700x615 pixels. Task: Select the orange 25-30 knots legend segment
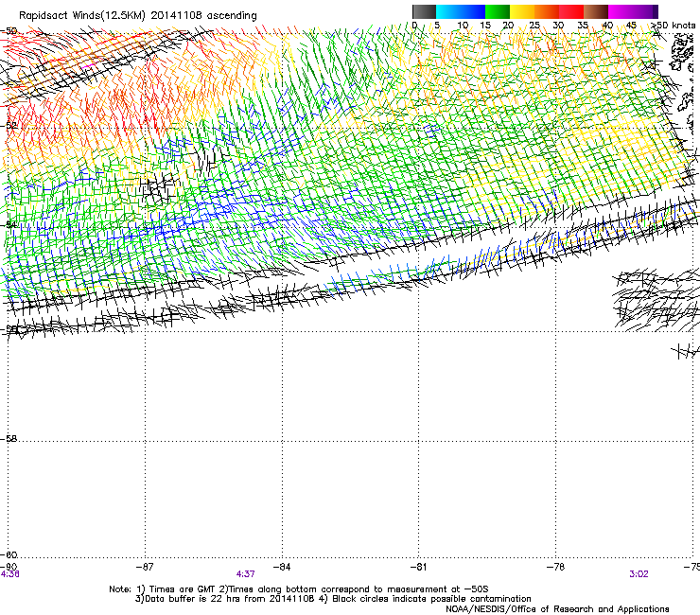pos(547,11)
